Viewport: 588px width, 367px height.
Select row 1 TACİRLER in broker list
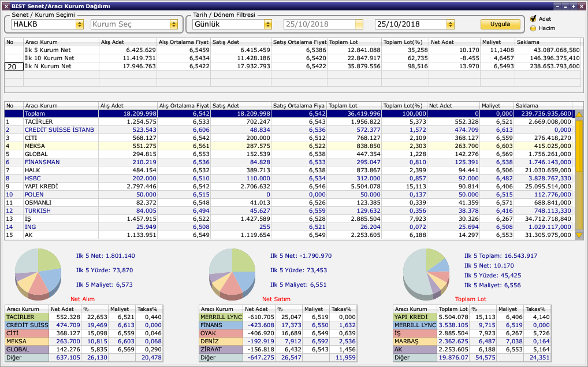point(288,122)
